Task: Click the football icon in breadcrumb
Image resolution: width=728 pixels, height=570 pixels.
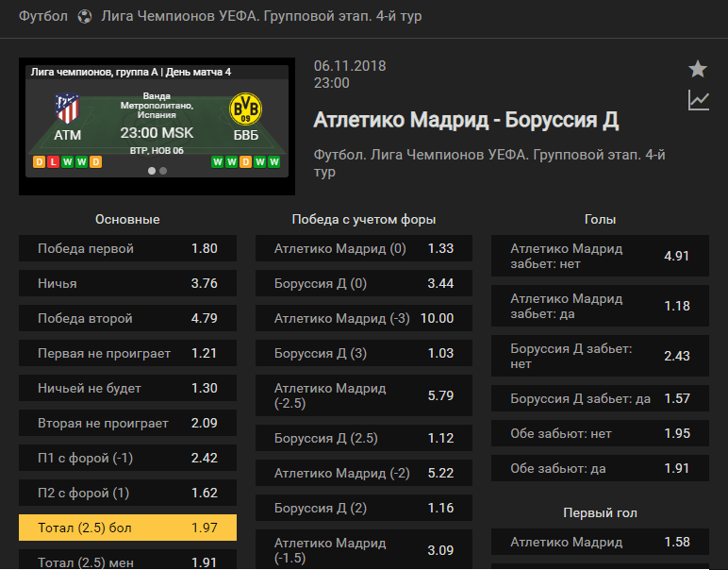Action: tap(85, 17)
